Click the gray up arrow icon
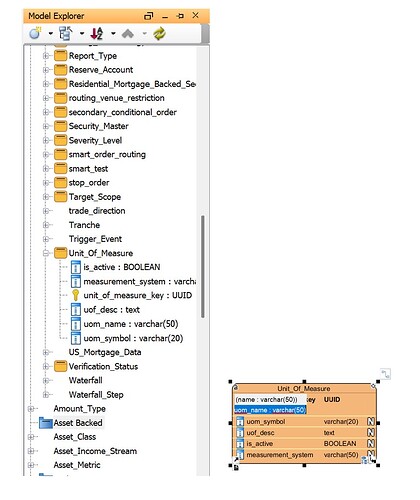 128,33
